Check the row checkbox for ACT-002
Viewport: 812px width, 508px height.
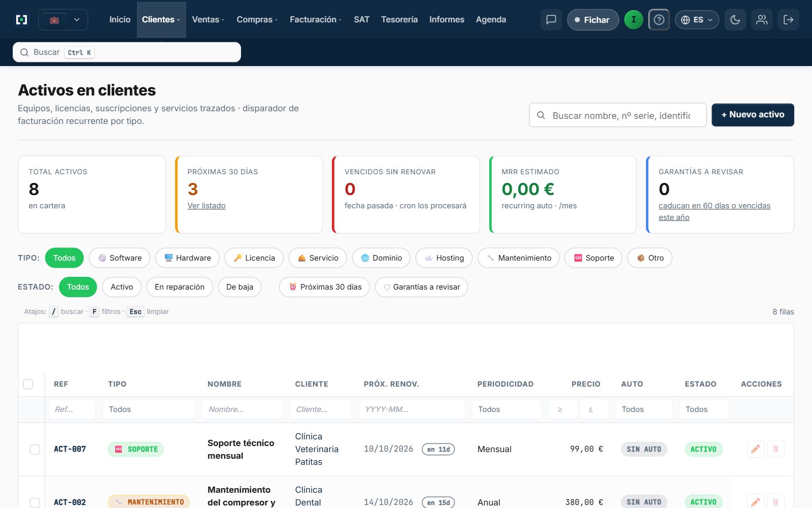pyautogui.click(x=35, y=502)
